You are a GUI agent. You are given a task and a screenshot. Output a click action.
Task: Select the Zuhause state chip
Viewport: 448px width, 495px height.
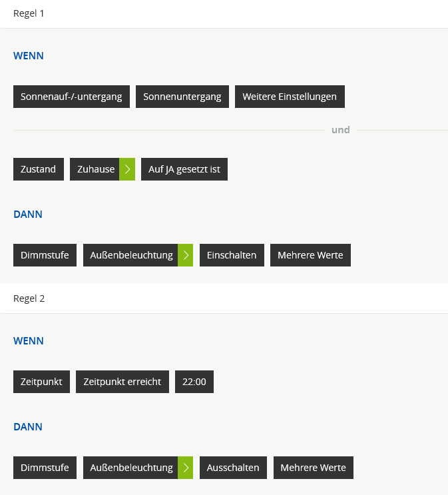95,169
